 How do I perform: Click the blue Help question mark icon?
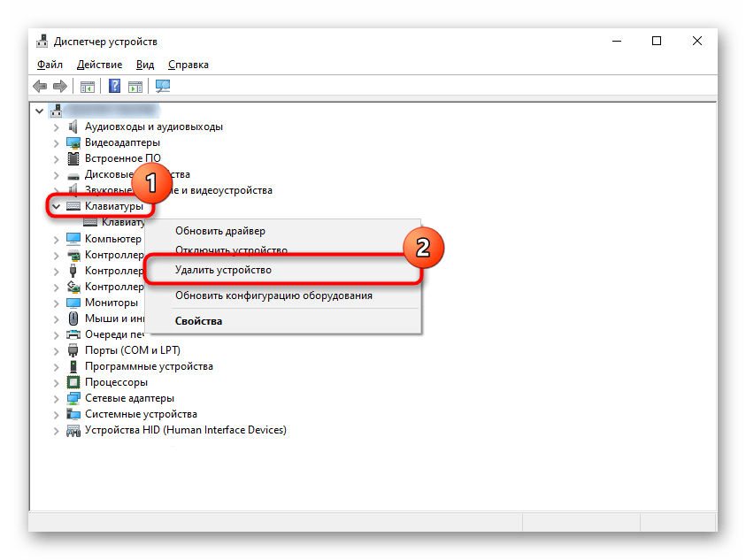coord(114,86)
